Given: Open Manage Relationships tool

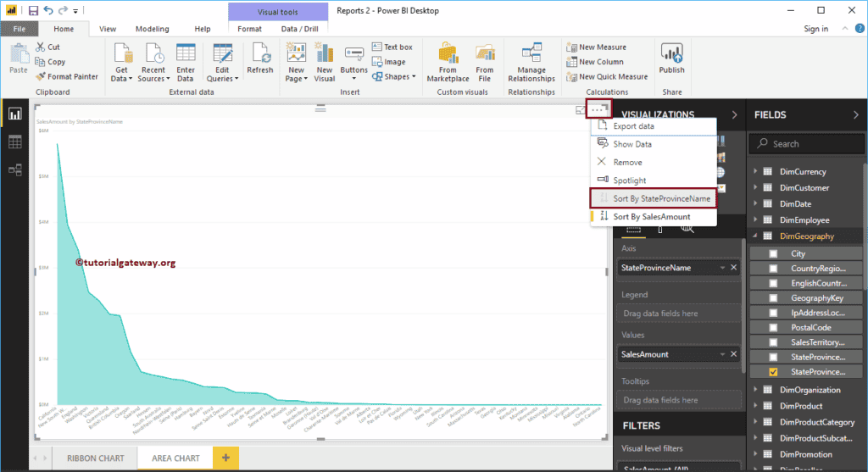Looking at the screenshot, I should coord(531,61).
